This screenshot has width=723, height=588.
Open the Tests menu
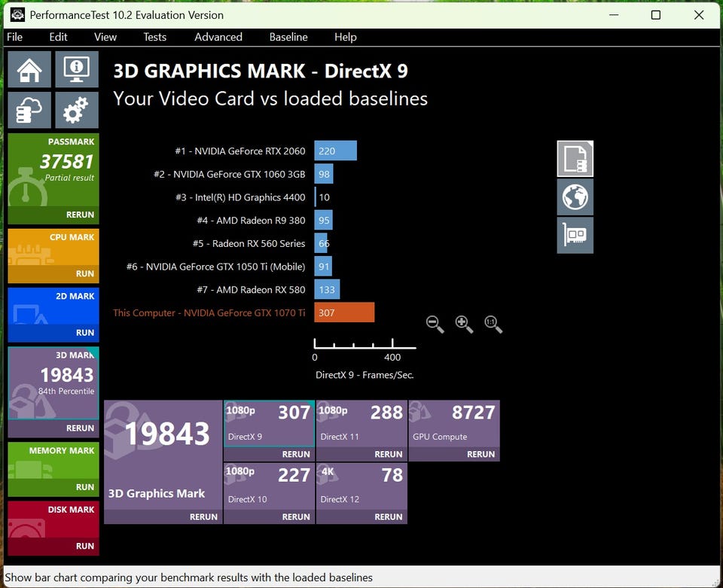[x=154, y=37]
